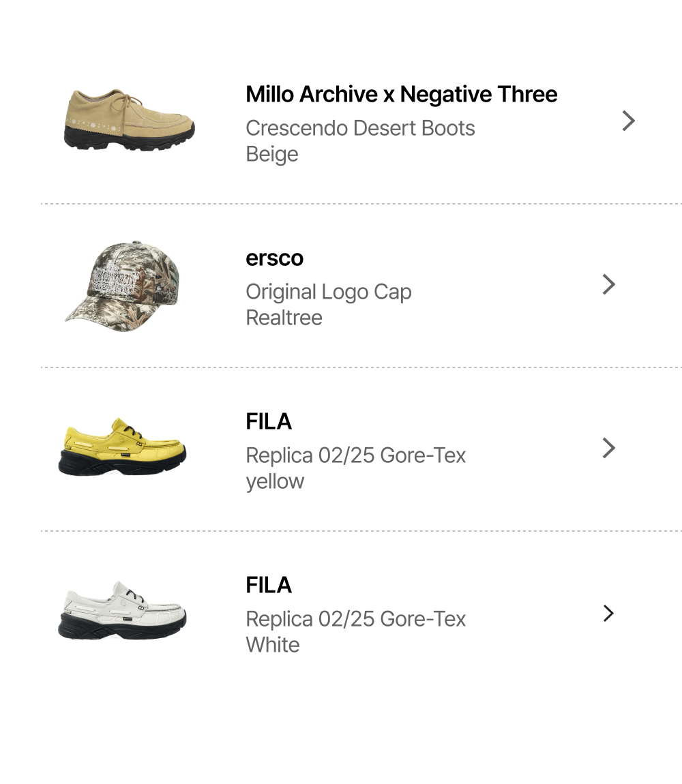Screen dimensions: 682x784
Task: Expand the ersco cap row chevron
Action: point(609,284)
